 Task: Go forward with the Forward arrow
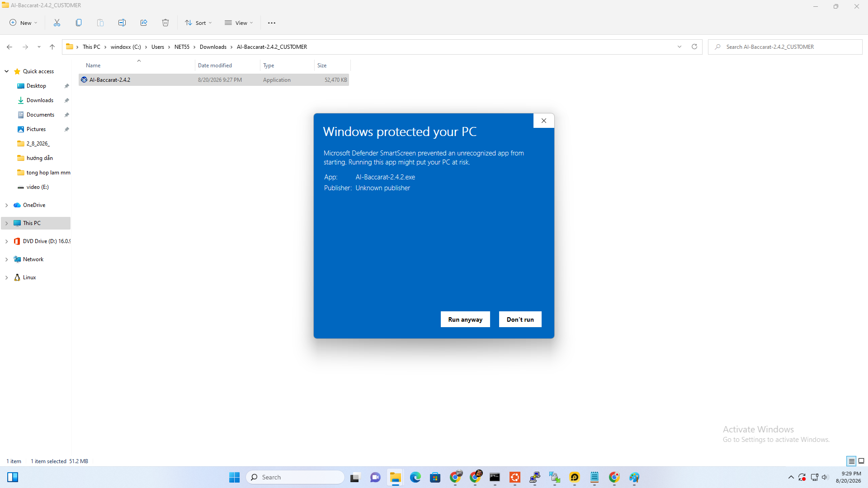[25, 47]
